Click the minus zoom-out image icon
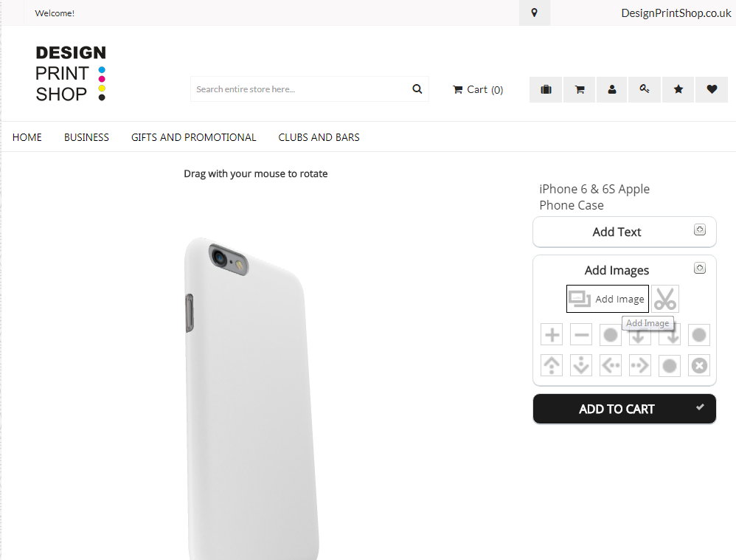 581,335
